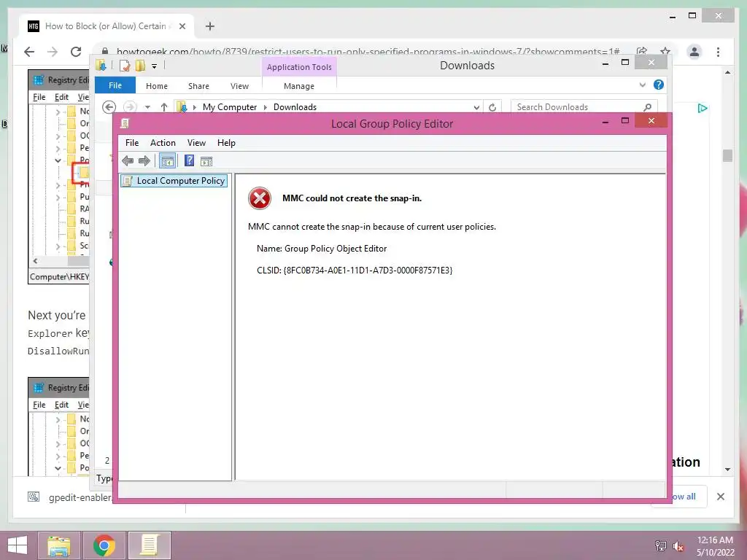
Task: Click muted volume icon in system tray
Action: pos(678,546)
